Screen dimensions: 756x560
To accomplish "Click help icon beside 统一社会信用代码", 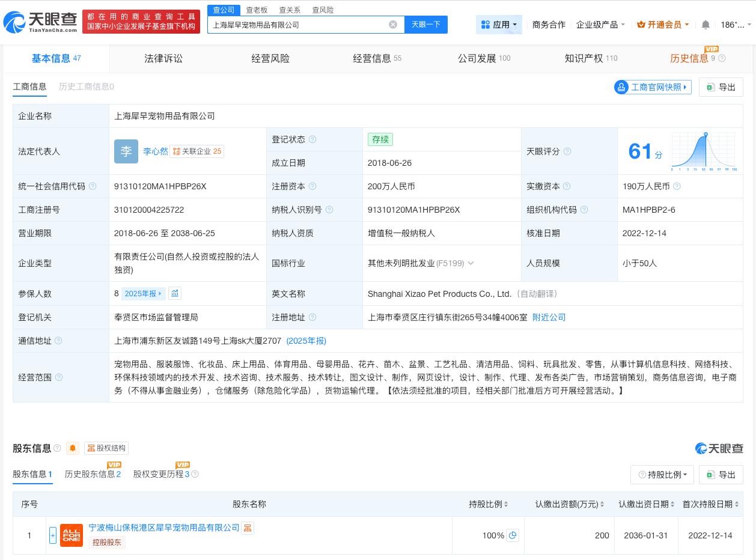I will (x=93, y=186).
